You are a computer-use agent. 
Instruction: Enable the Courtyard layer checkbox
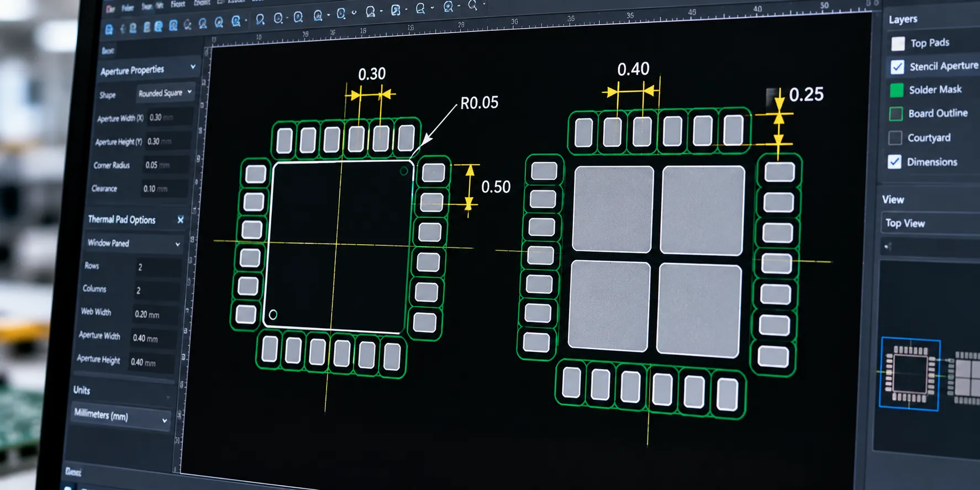895,138
